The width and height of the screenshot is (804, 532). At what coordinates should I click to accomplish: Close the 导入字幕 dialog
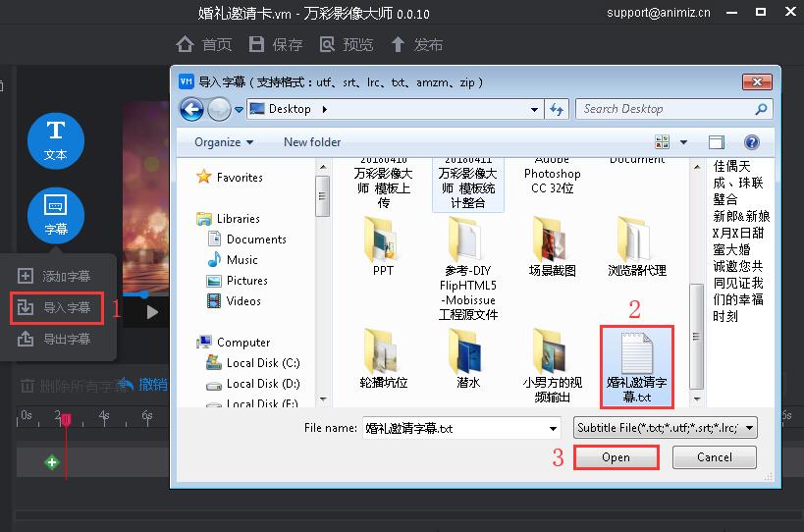(757, 82)
